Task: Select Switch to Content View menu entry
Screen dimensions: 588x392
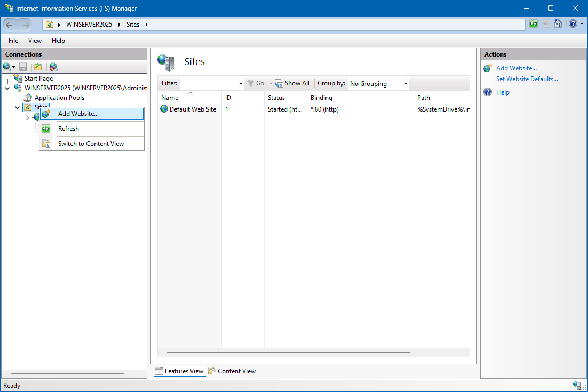Action: click(x=91, y=144)
